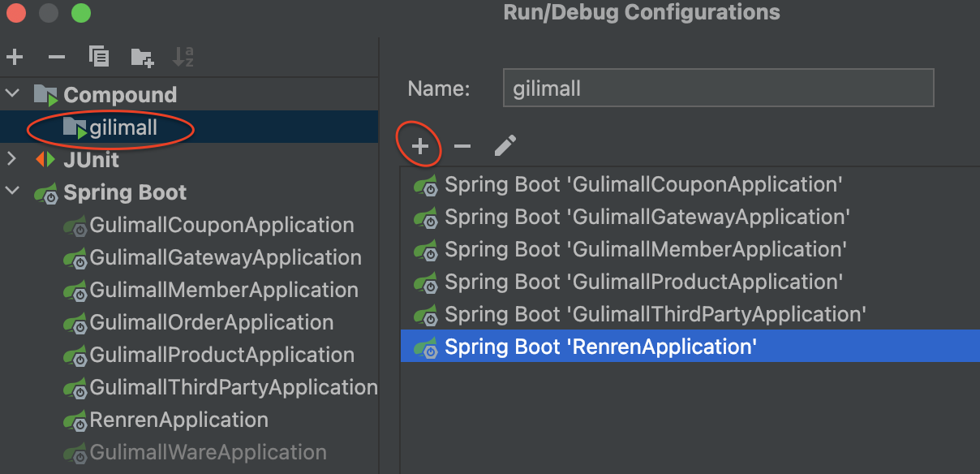This screenshot has width=980, height=474.
Task: Focus the Name input field
Action: click(719, 88)
